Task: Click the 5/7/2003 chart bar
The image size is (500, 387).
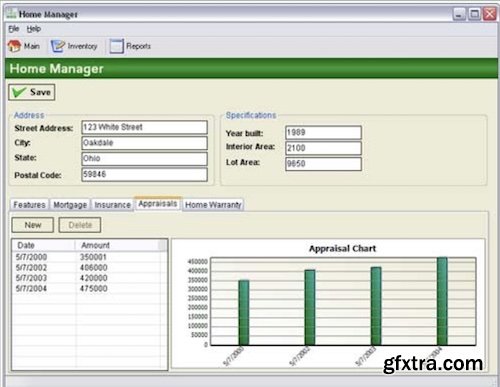Action: (x=376, y=306)
